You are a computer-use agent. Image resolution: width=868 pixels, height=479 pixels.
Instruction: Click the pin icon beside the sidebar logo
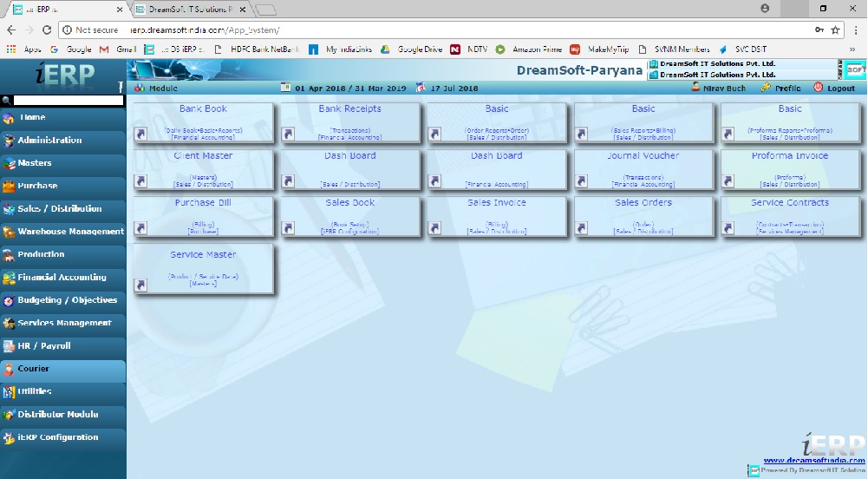(120, 86)
